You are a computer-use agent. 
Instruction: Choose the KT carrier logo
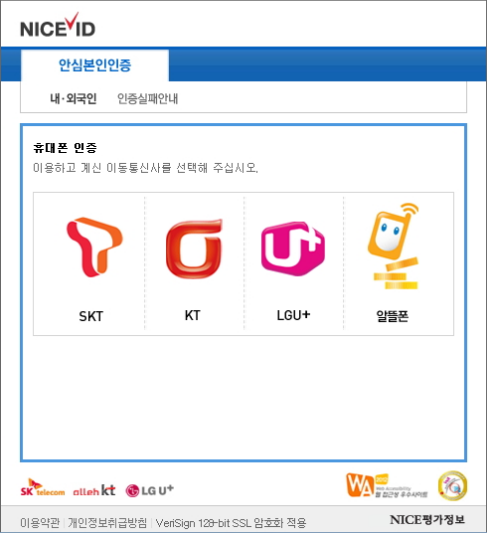click(194, 249)
